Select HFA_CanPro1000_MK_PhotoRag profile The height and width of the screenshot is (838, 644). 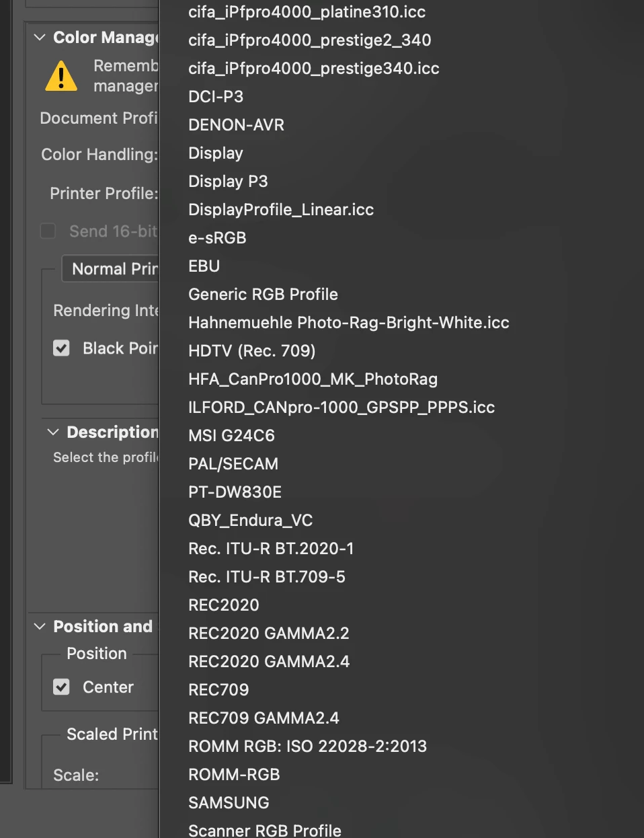tap(313, 379)
